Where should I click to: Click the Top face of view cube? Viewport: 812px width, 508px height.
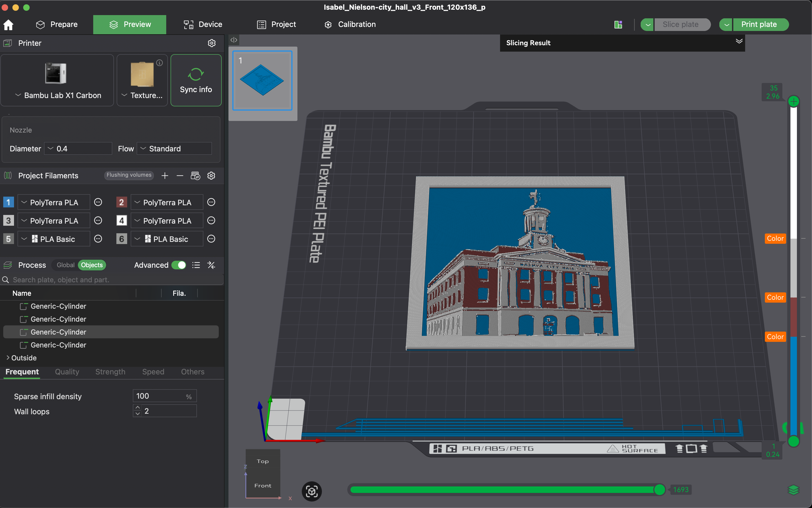pos(263,461)
